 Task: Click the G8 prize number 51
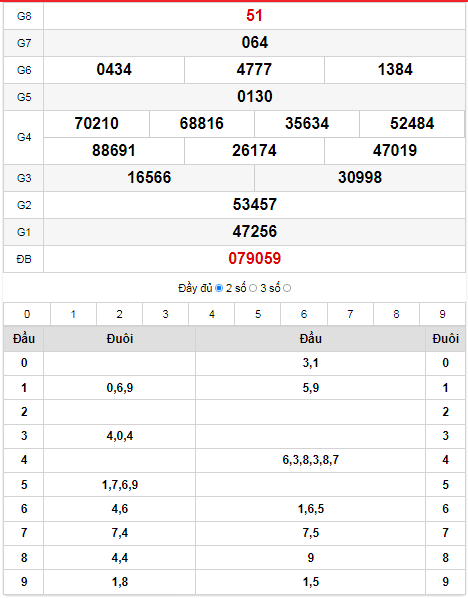tap(254, 16)
